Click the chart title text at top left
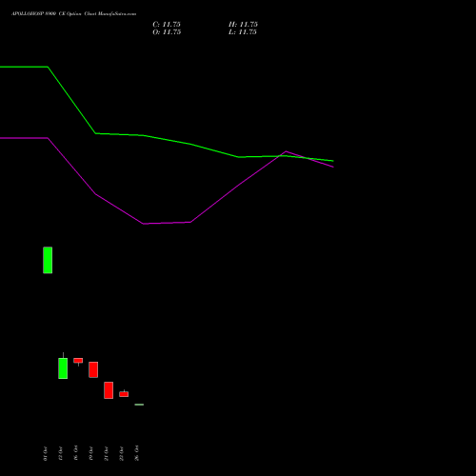The height and width of the screenshot is (476, 476). (73, 14)
